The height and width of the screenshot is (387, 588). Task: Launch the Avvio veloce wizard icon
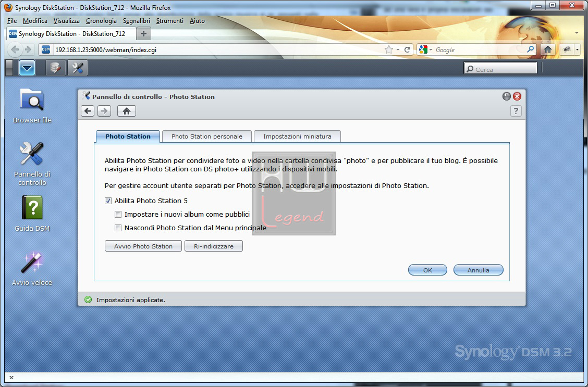32,268
